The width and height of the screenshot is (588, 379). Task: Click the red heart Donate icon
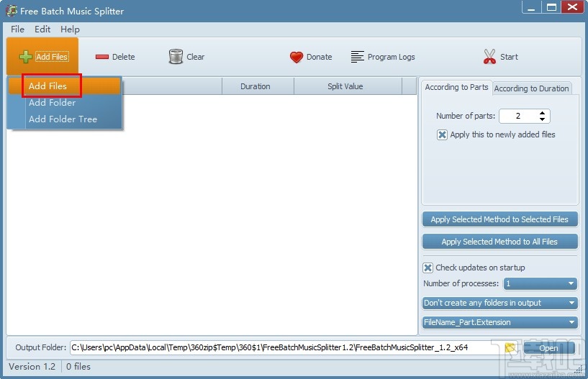(x=297, y=57)
